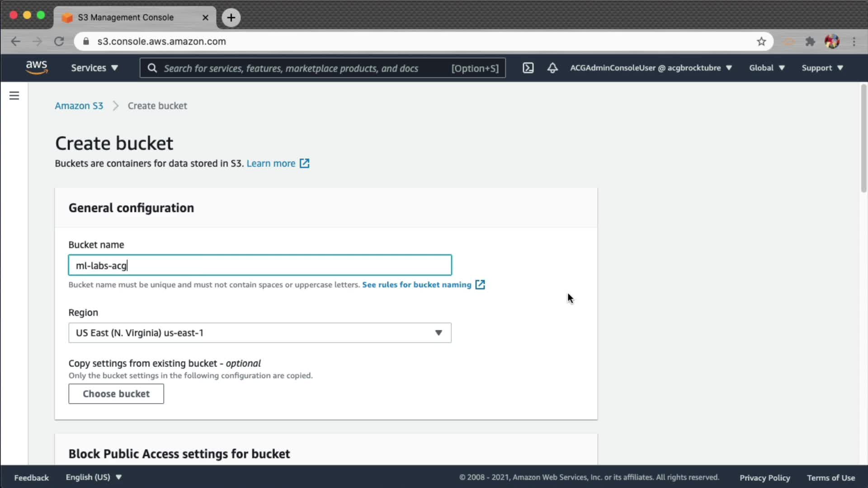Screen dimensions: 868x488
Task: Click the Choose bucket button
Action: (116, 394)
